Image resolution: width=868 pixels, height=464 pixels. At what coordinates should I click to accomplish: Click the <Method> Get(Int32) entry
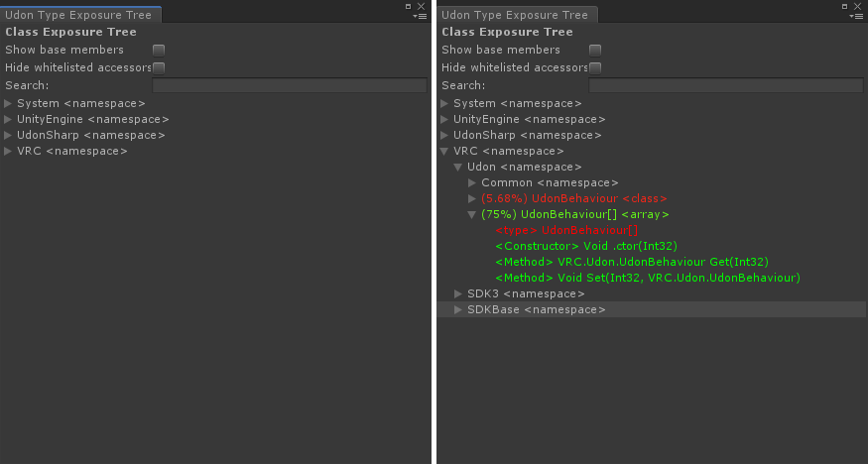[x=632, y=262]
